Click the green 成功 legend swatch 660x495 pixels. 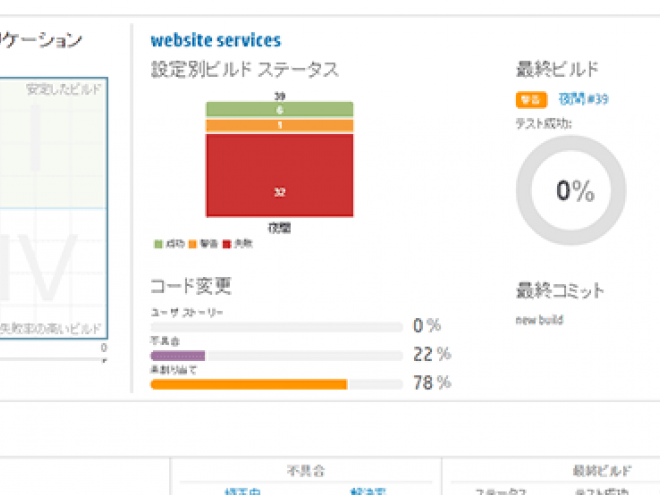[x=158, y=244]
